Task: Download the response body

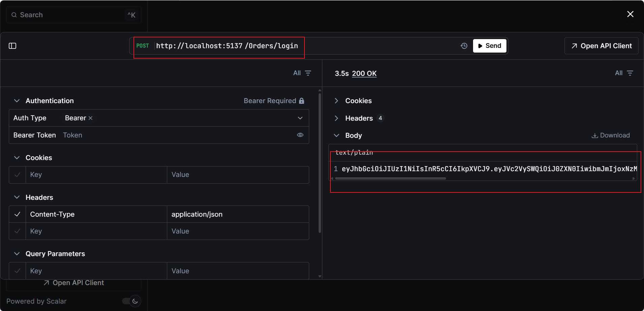Action: pyautogui.click(x=611, y=135)
